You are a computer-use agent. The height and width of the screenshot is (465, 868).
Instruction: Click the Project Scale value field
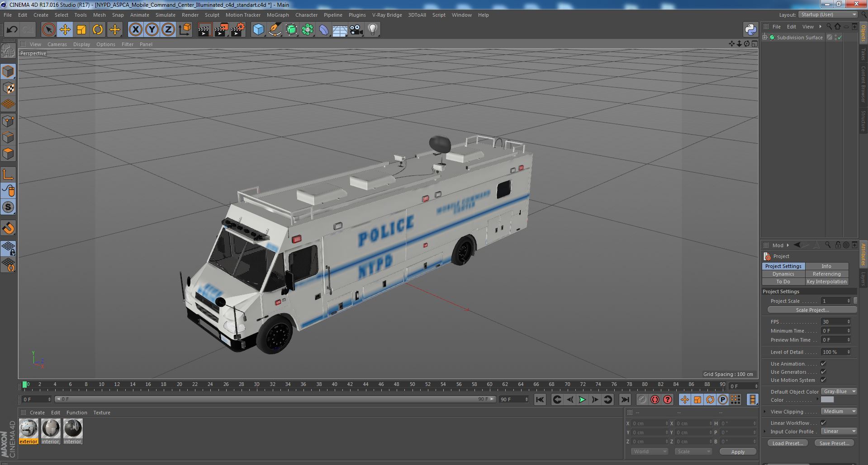point(835,301)
